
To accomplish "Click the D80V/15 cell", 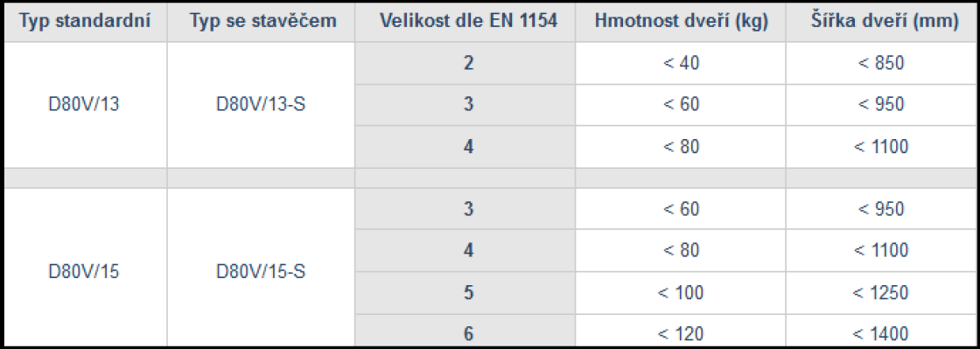I will 84,272.
